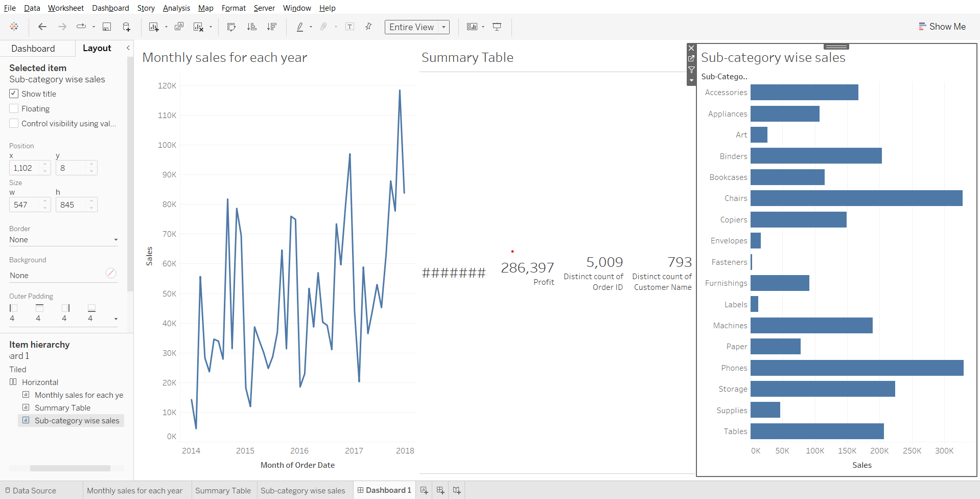This screenshot has height=499, width=980.
Task: Click the Background color swatch
Action: click(x=111, y=273)
